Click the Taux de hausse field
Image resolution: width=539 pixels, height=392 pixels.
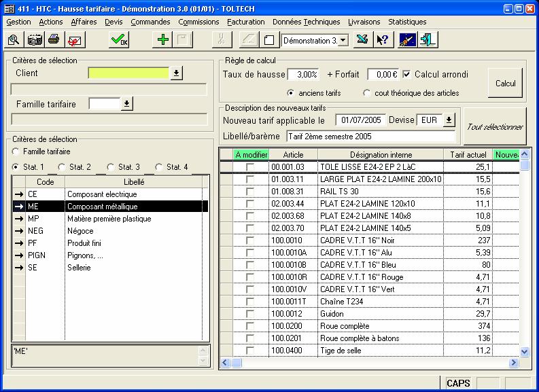(x=304, y=74)
